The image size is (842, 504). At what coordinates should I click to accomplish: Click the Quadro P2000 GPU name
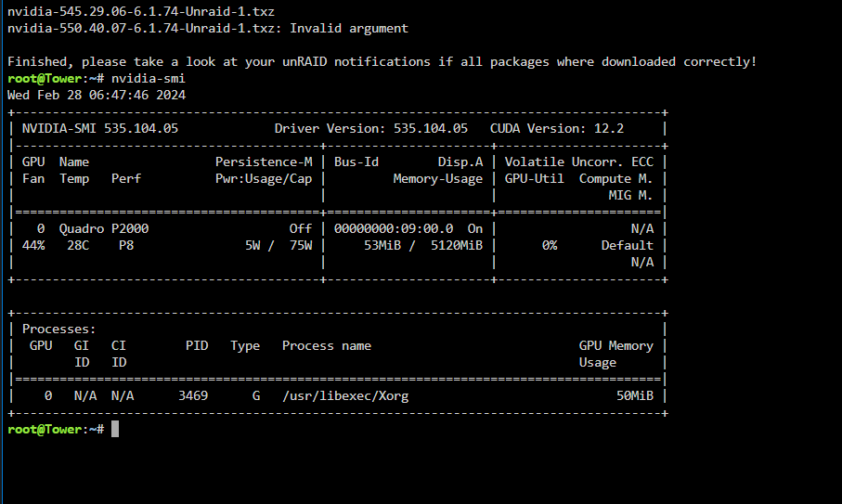click(x=104, y=228)
